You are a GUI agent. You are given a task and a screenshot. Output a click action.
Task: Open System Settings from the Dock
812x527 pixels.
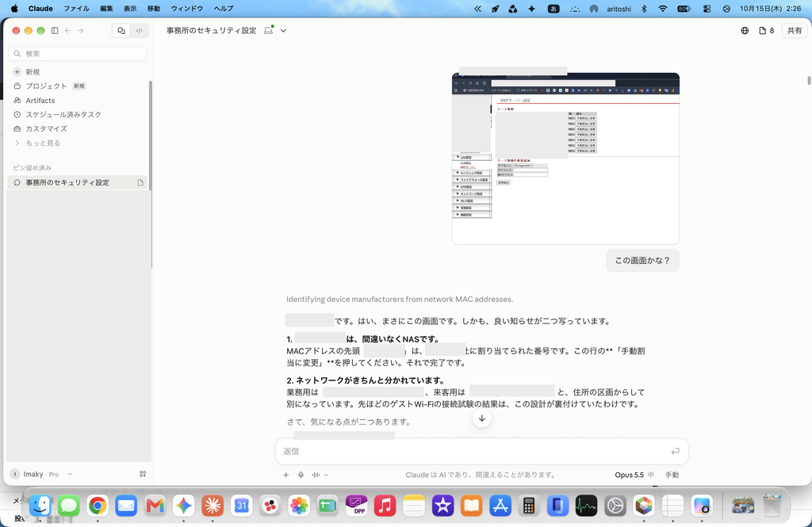[615, 506]
